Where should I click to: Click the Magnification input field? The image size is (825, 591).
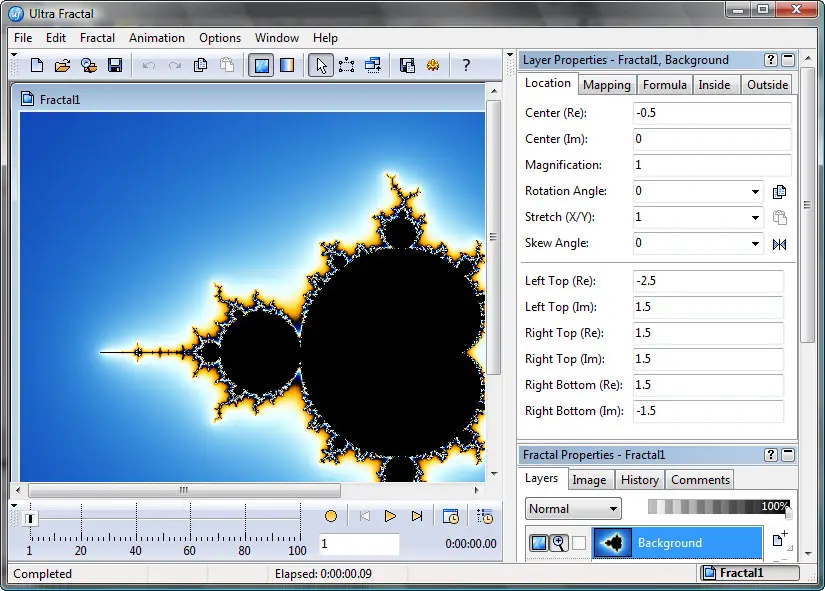712,165
